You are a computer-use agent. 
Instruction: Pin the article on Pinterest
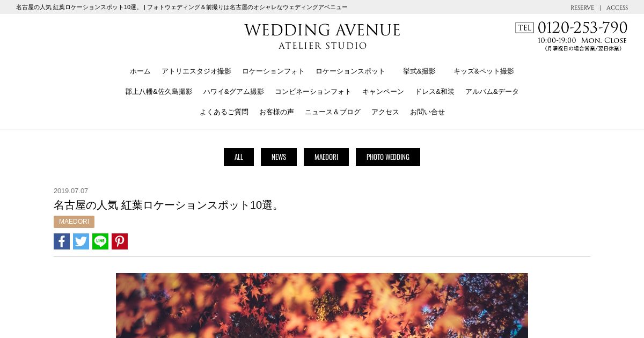tap(120, 241)
